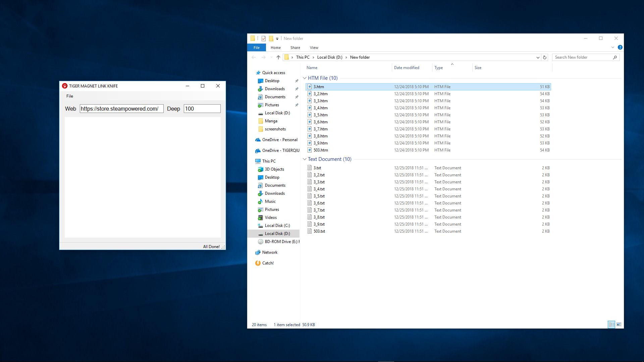
Task: Unpin Pictures from Quick access
Action: coord(297,105)
